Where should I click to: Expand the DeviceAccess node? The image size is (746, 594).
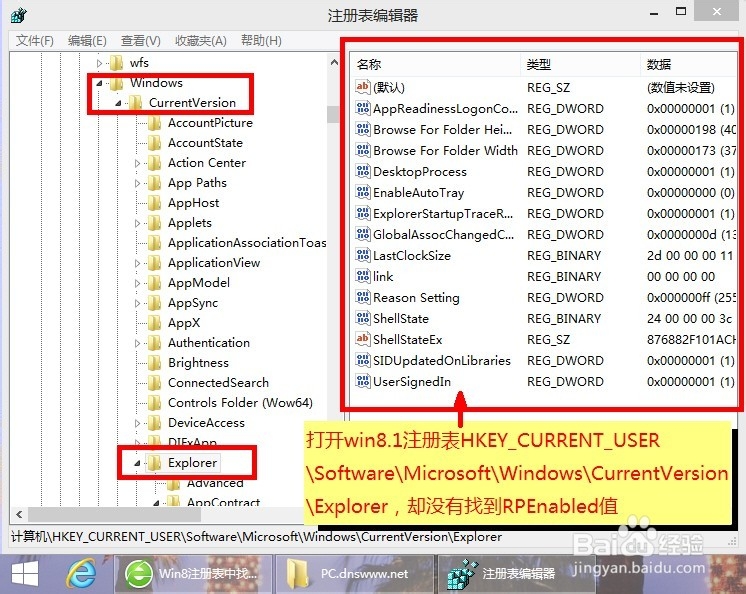(x=137, y=423)
